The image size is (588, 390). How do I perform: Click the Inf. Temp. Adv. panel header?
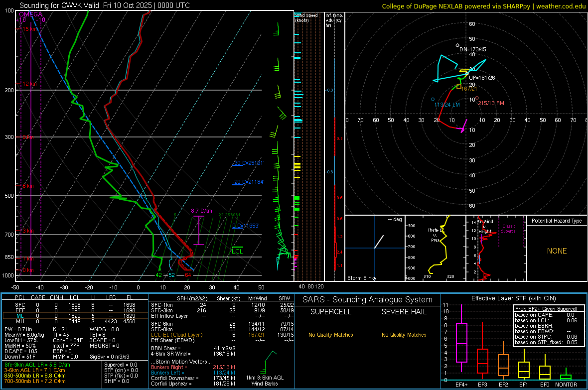[334, 20]
